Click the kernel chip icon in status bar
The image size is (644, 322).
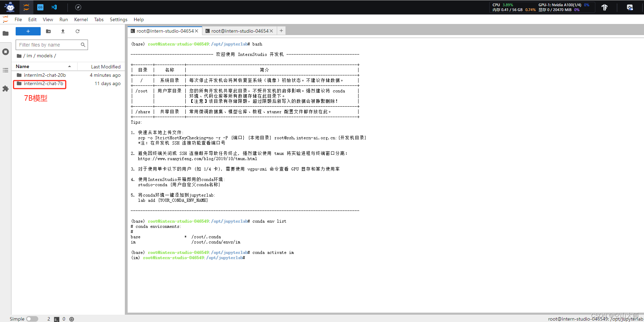[72, 319]
